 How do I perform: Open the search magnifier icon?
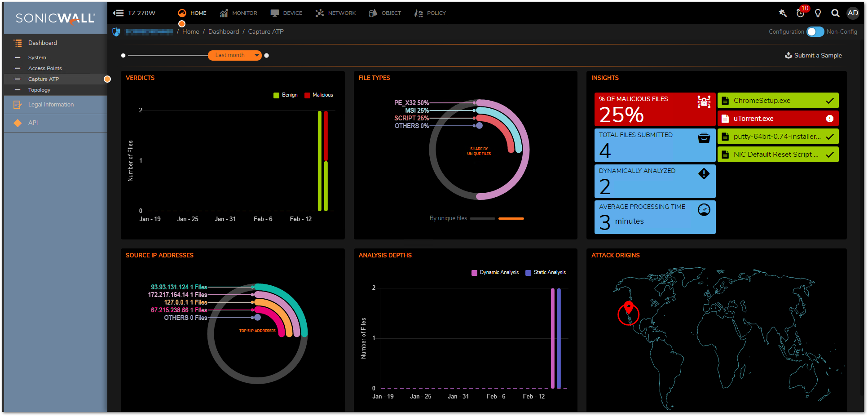coord(835,13)
